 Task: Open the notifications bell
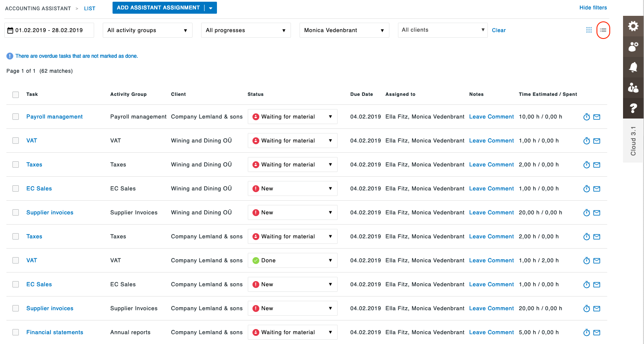tap(633, 67)
